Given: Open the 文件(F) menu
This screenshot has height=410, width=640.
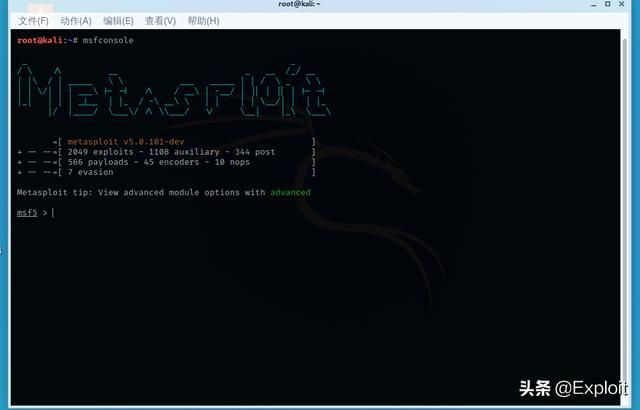Looking at the screenshot, I should 33,21.
